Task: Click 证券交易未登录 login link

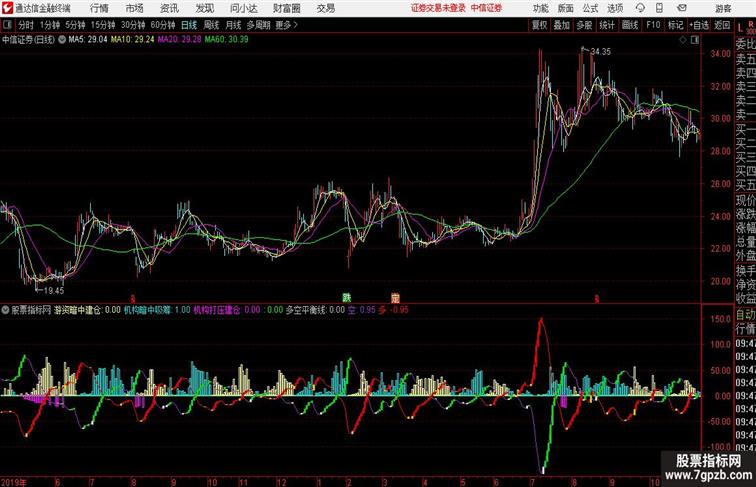Action: tap(438, 8)
